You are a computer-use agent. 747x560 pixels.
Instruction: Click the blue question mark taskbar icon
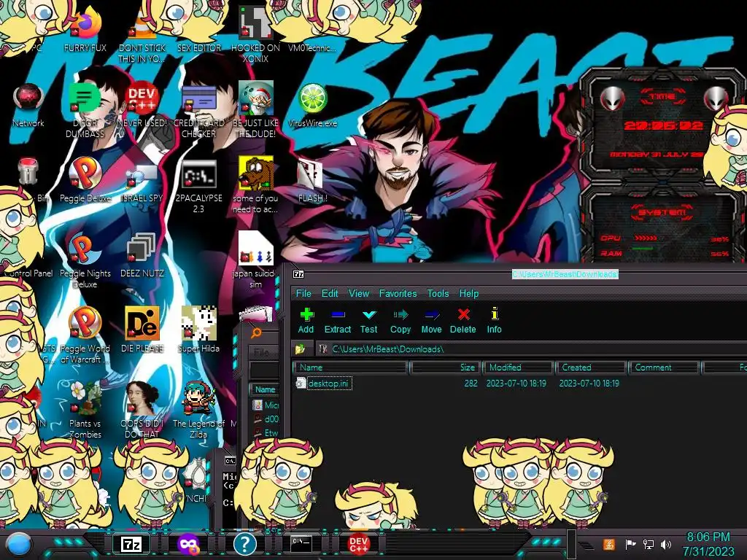pos(245,544)
